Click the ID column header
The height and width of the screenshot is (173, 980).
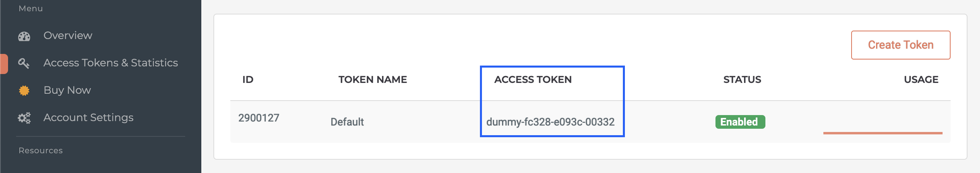tap(248, 80)
